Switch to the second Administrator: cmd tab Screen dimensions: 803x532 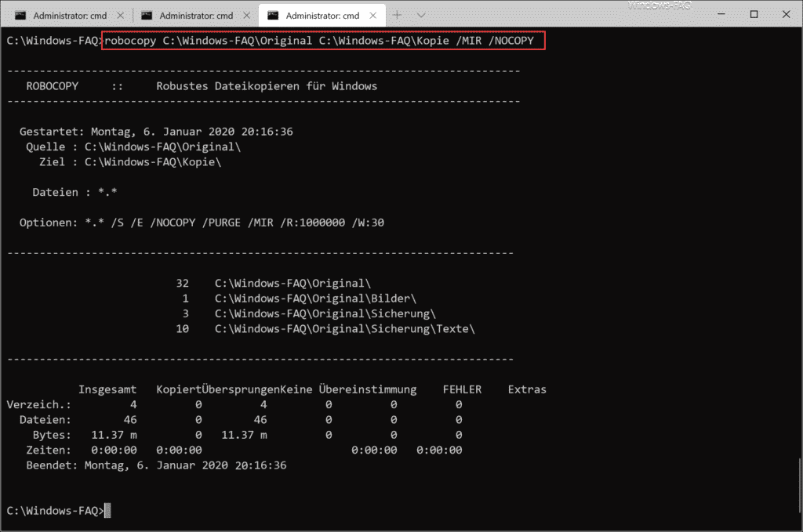[194, 16]
